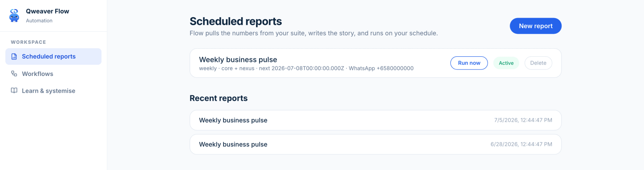Open the 7/5/2026 Weekly business pulse report
This screenshot has height=170, width=644.
[x=376, y=120]
